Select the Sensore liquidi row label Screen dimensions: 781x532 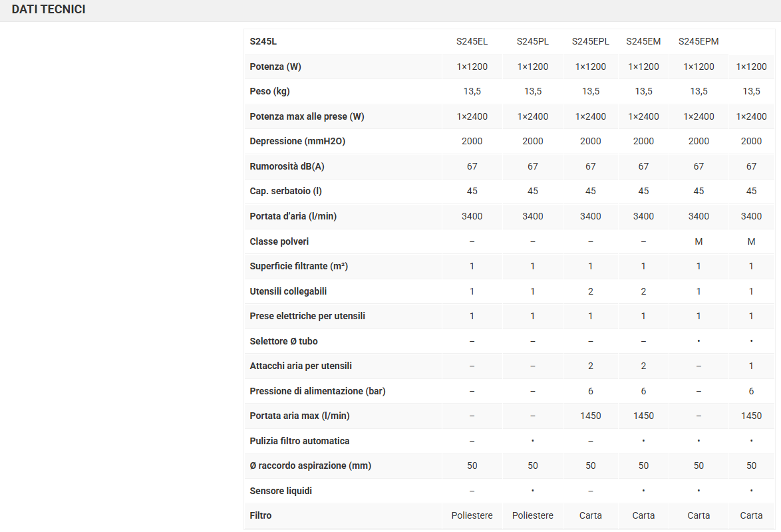click(x=281, y=491)
